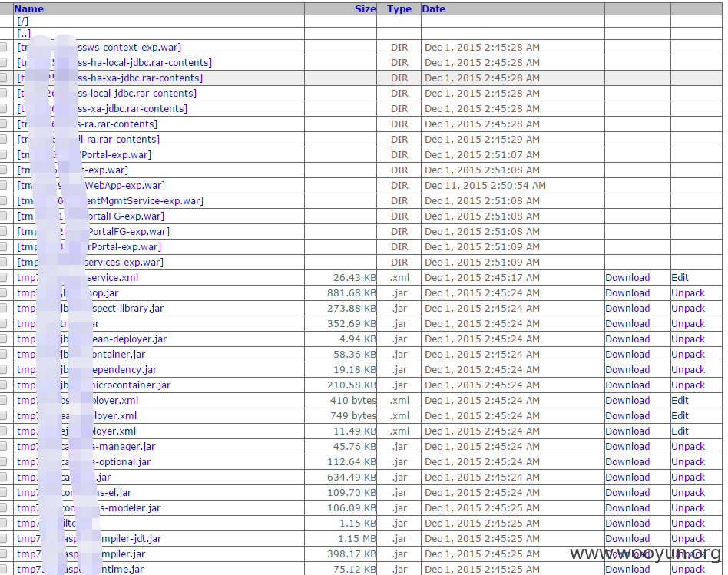The image size is (728, 575).
Task: Unpack the spect-library.jar archive
Action: [x=688, y=308]
